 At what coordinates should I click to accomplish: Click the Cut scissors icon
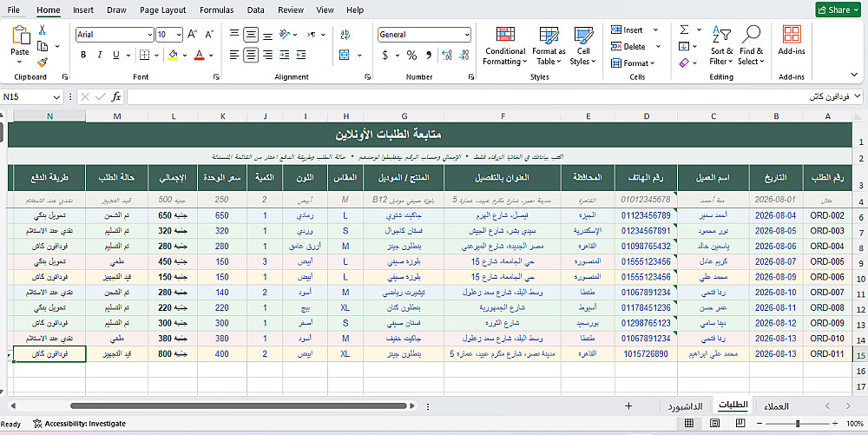42,30
